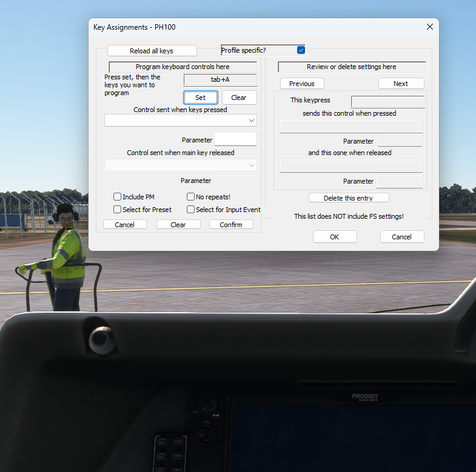The width and height of the screenshot is (476, 472).
Task: Confirm the key assignment
Action: 231,225
